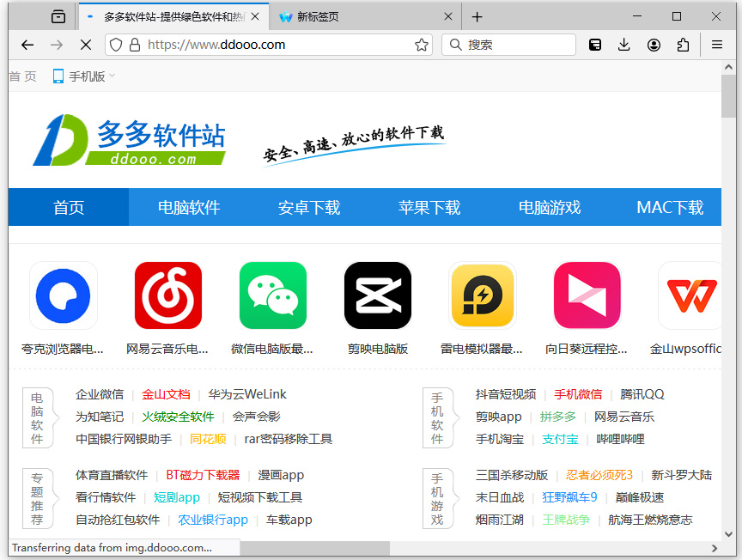This screenshot has width=742, height=560.
Task: Open the 微信电脑版 app icon
Action: pos(272,295)
